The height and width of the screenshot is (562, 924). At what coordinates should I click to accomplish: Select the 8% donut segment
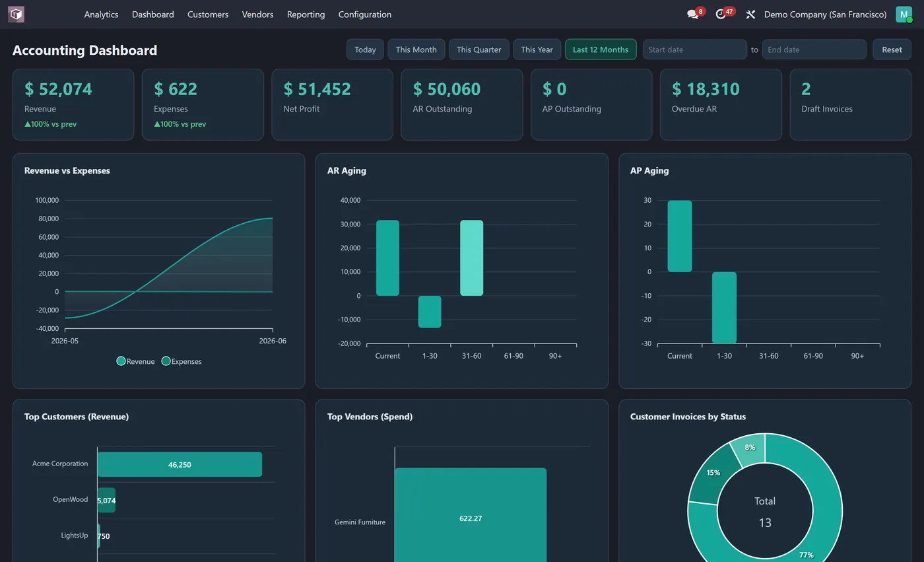point(750,448)
